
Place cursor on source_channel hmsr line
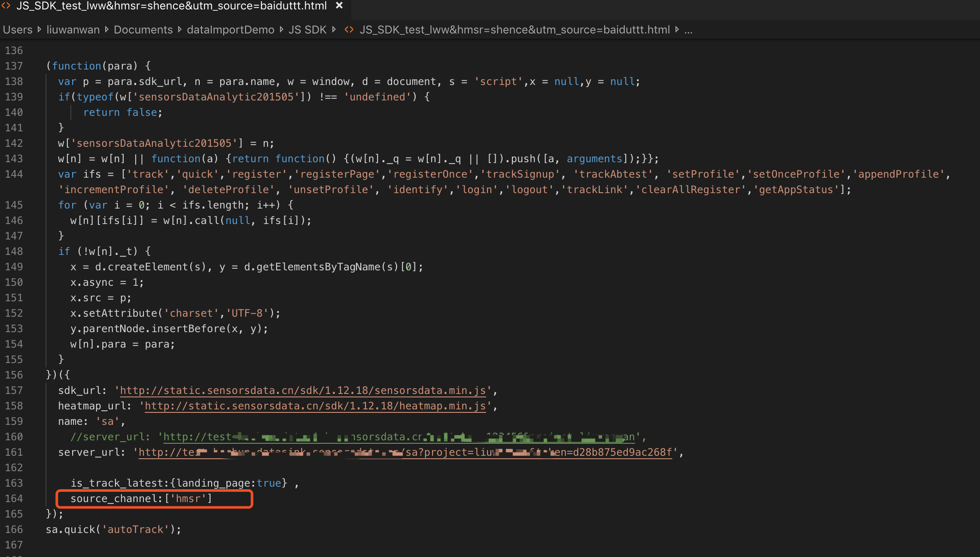pyautogui.click(x=141, y=499)
